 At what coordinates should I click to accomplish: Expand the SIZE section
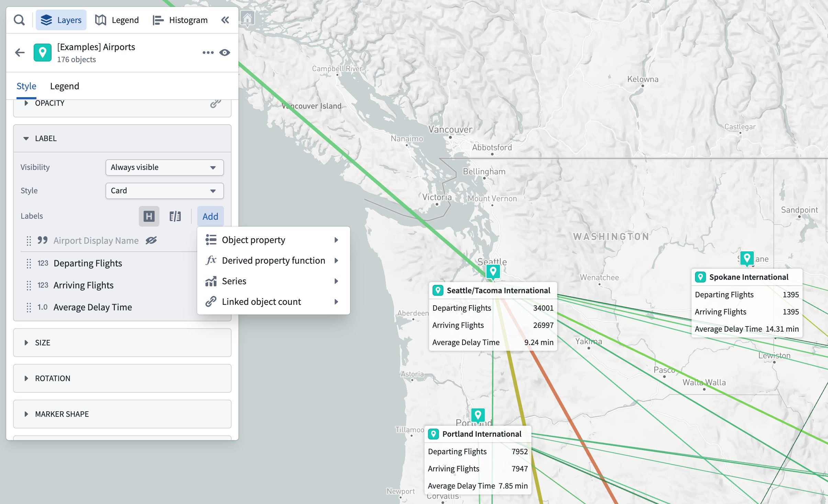[x=122, y=343]
